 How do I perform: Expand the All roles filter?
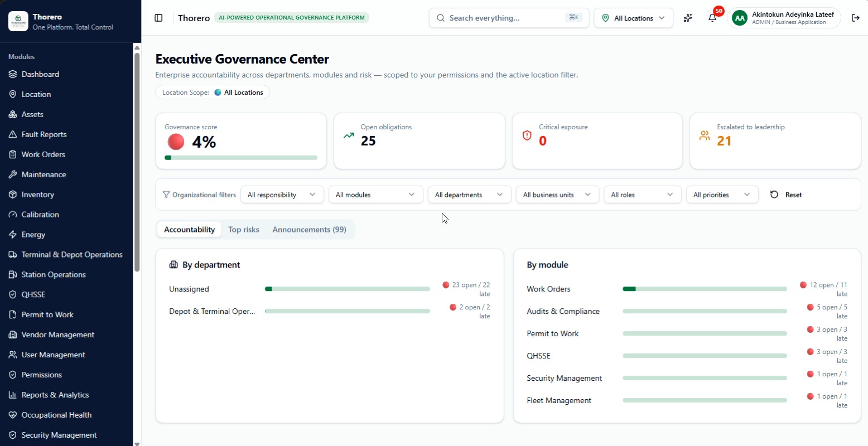(643, 195)
